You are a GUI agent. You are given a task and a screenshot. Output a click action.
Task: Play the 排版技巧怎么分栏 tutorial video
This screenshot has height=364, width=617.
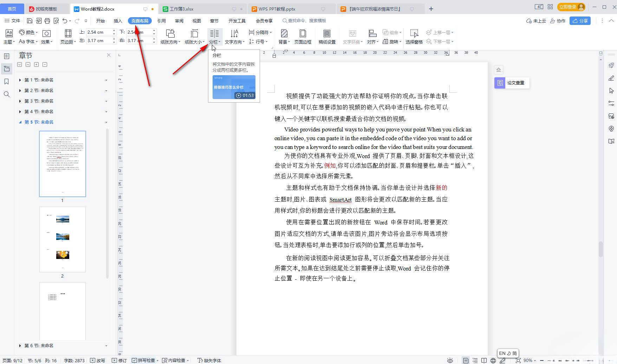[x=234, y=87]
